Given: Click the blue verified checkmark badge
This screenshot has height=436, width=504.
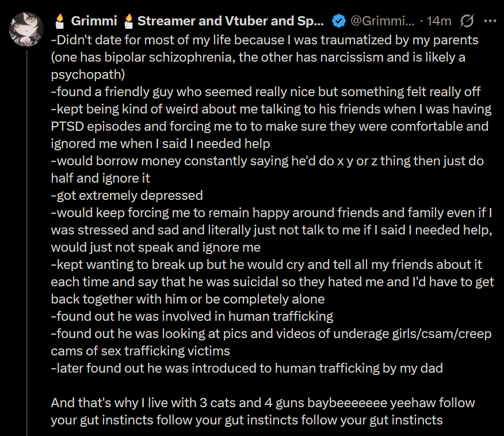Looking at the screenshot, I should pyautogui.click(x=339, y=21).
